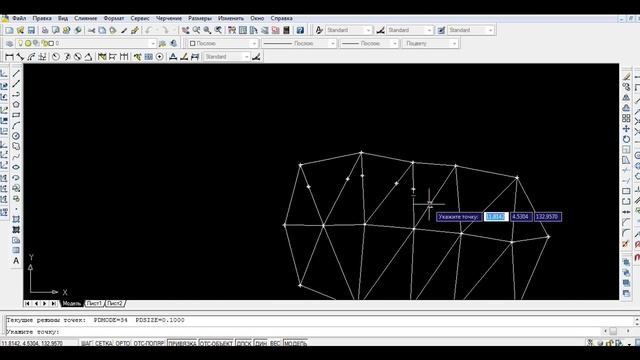The width and height of the screenshot is (640, 360).
Task: Open the lineweight Послою dropdown
Action: (x=369, y=43)
